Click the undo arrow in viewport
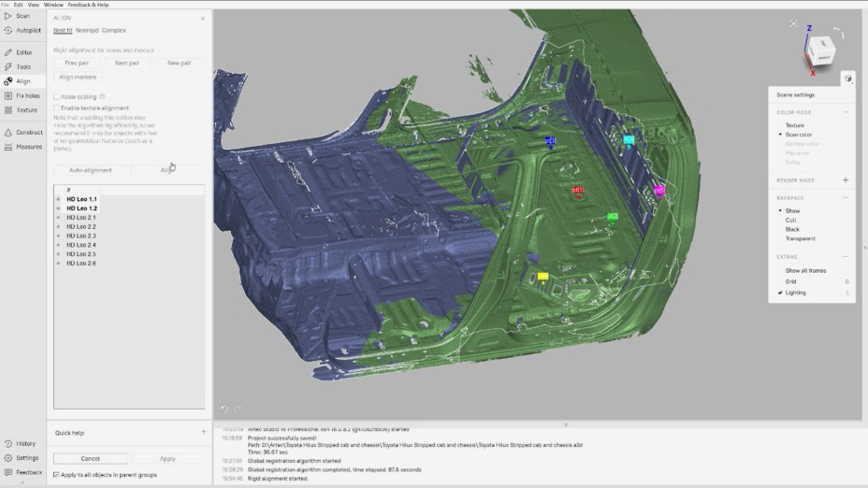 [224, 409]
